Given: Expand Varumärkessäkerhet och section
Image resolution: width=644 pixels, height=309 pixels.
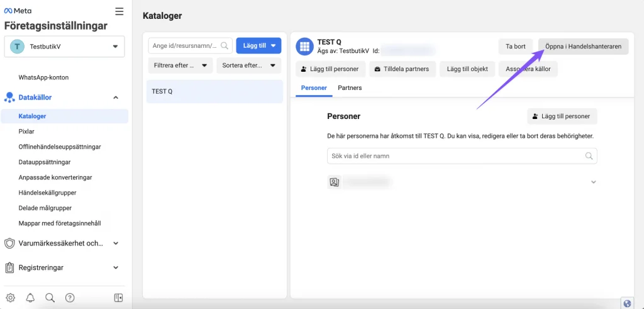Looking at the screenshot, I should [116, 244].
